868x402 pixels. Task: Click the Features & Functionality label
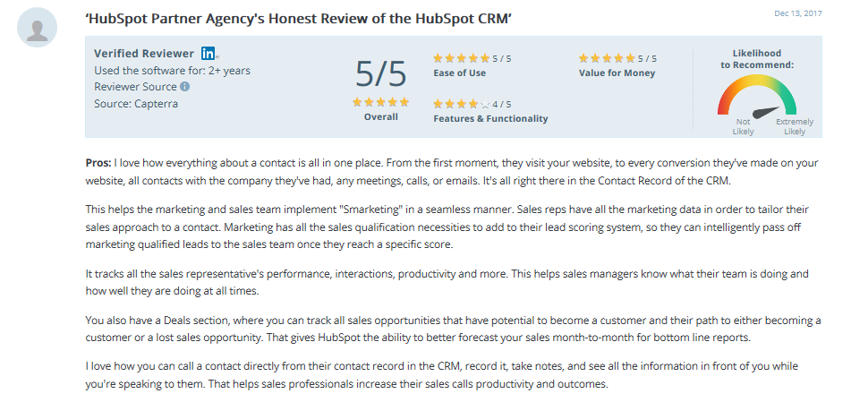coord(490,118)
